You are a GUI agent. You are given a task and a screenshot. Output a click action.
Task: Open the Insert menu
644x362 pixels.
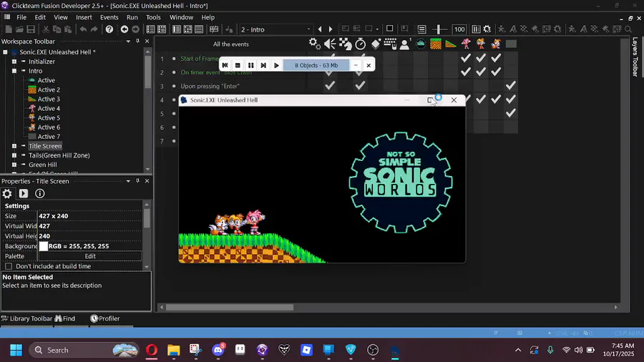84,17
